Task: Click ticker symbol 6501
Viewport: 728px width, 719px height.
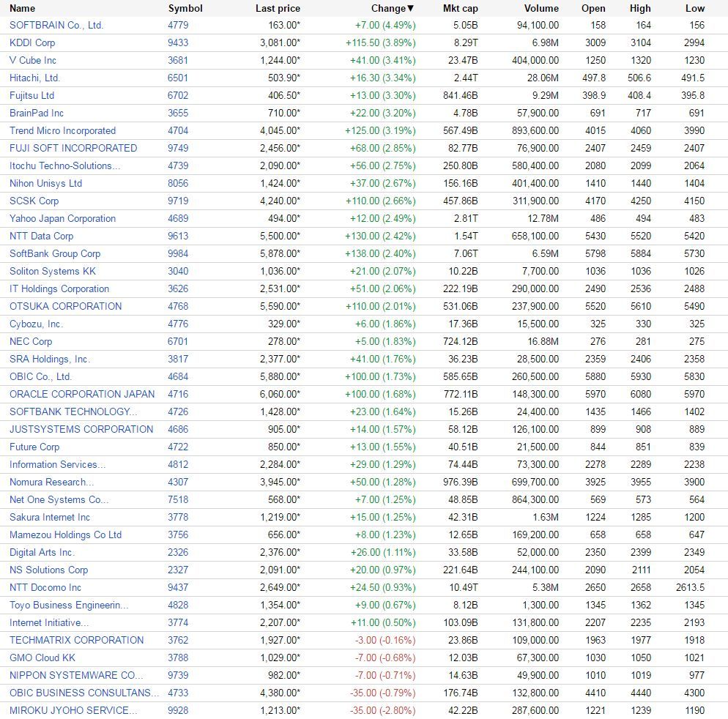Action: [178, 78]
